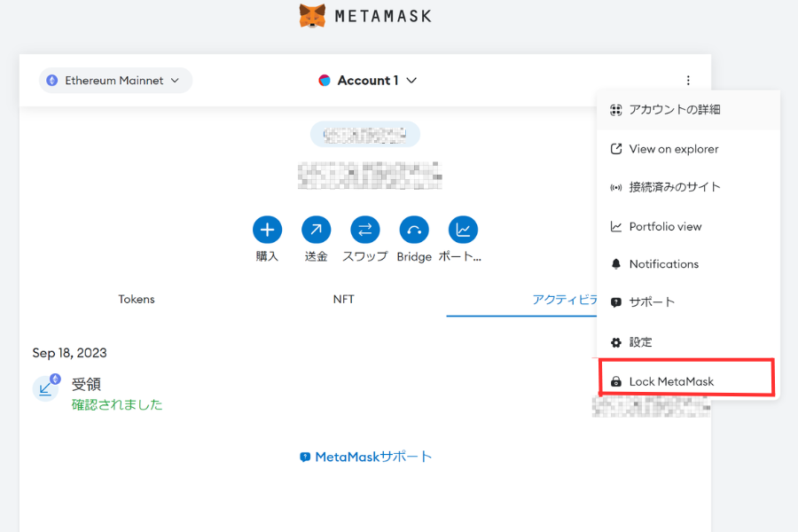Viewport: 798px width, 532px height.
Task: Click the 送金 send arrow icon
Action: point(317,229)
